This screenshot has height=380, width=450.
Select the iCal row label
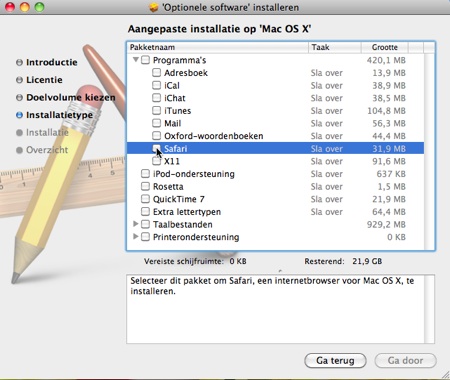pyautogui.click(x=172, y=85)
